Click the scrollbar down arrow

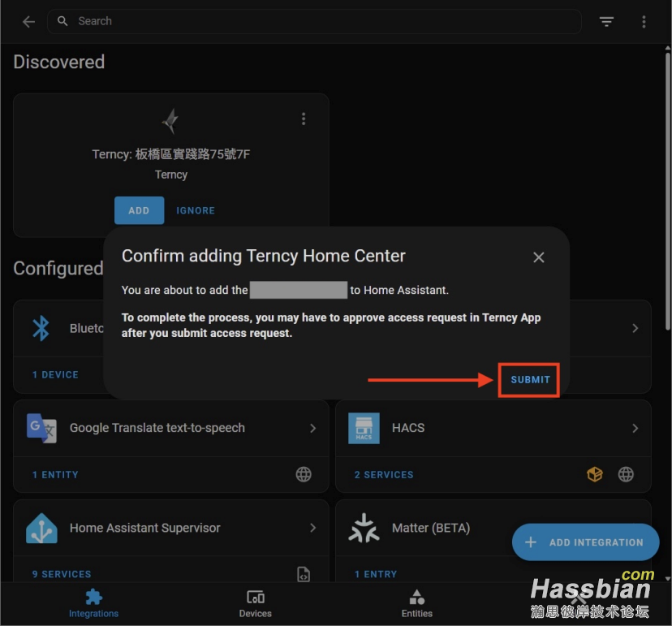pos(667,578)
